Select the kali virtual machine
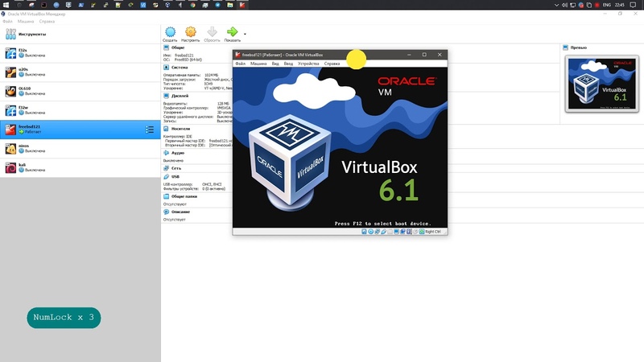 click(80, 167)
